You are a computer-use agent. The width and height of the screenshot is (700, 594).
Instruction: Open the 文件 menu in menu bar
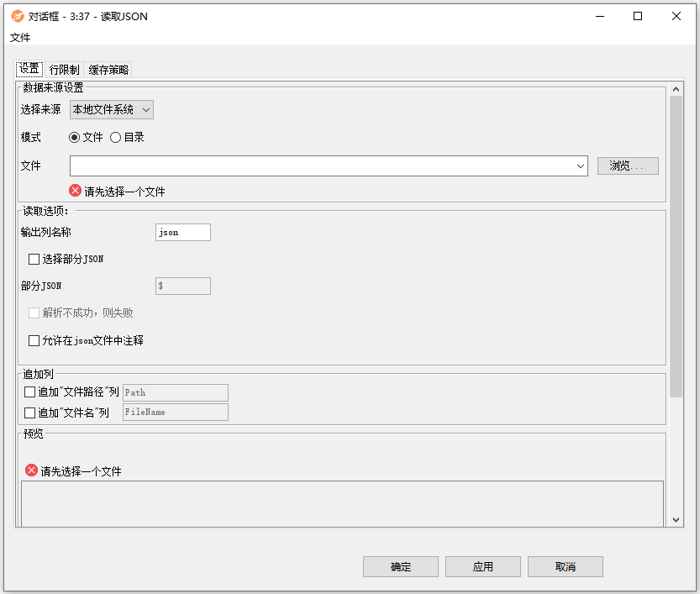pos(20,38)
